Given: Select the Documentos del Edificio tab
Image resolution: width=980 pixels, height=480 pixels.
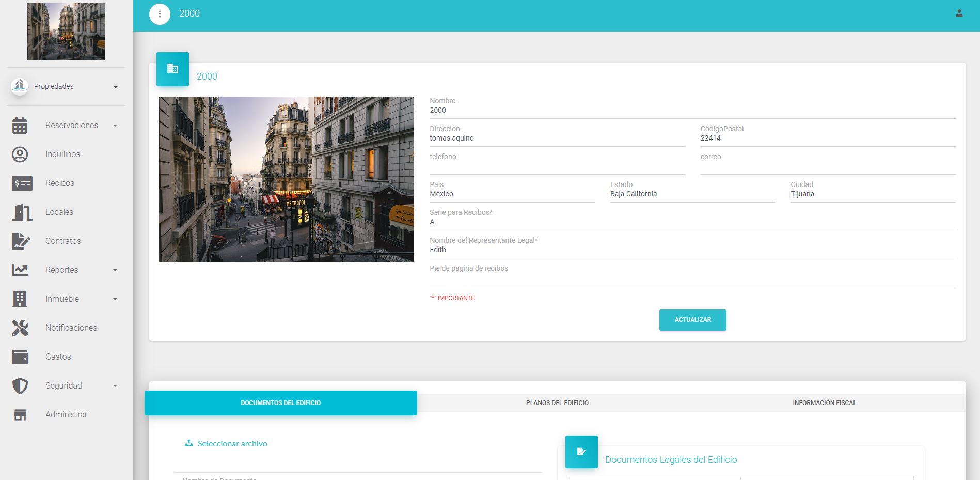Looking at the screenshot, I should (280, 403).
